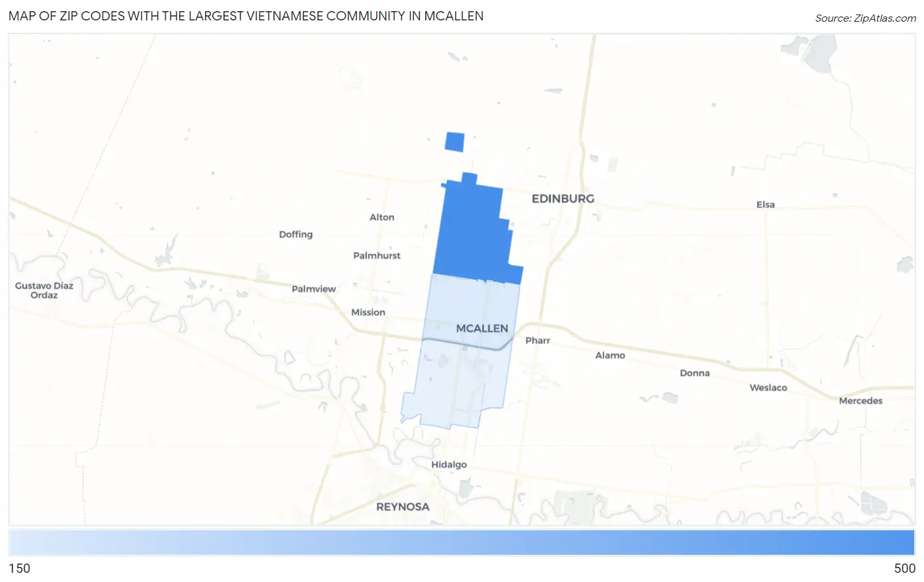This screenshot has width=924, height=582.
Task: Click the Weslaco town label
Action: (768, 387)
